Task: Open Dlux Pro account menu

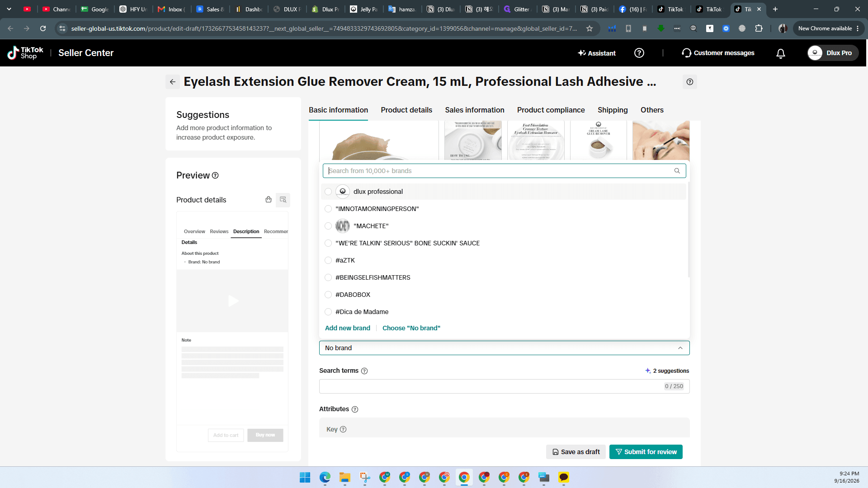Action: coord(833,53)
